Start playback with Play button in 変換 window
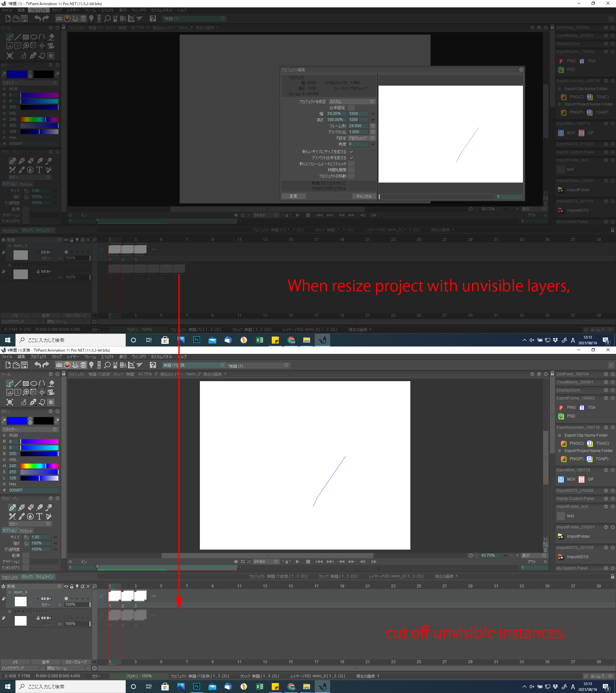The image size is (616, 693). coord(297,561)
